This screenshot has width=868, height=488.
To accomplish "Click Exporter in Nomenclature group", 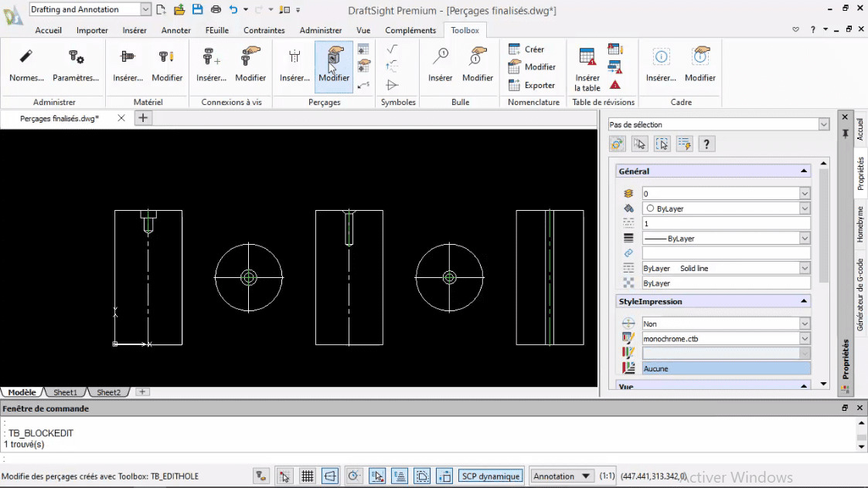I will pos(532,85).
